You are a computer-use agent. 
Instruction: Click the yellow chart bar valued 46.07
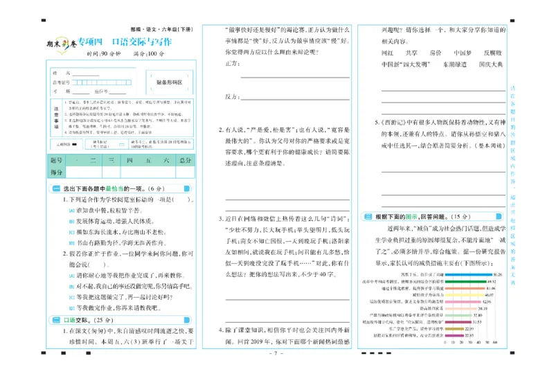(x=464, y=295)
